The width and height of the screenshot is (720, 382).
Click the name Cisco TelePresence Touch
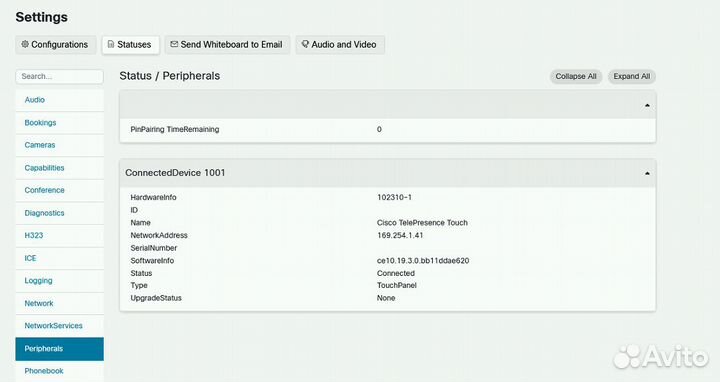[422, 223]
